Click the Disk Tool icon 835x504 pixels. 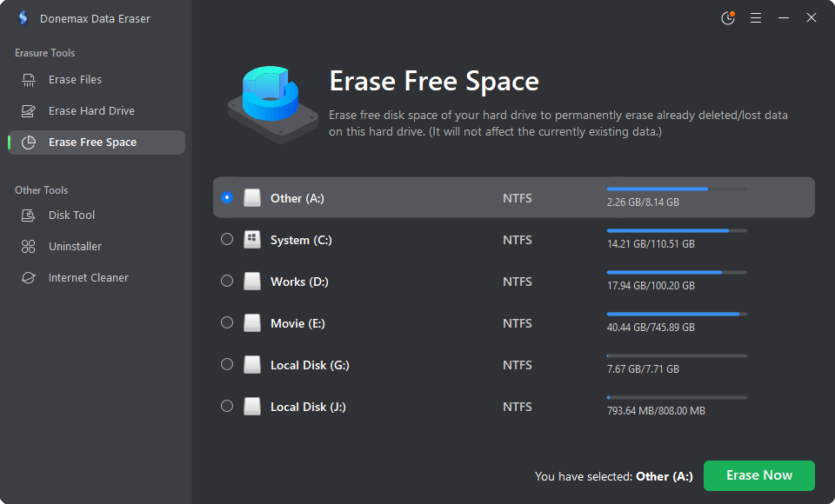(x=28, y=215)
